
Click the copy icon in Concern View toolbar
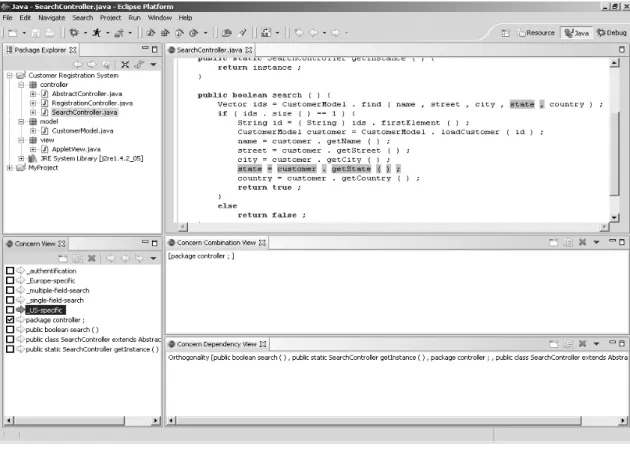[78, 258]
